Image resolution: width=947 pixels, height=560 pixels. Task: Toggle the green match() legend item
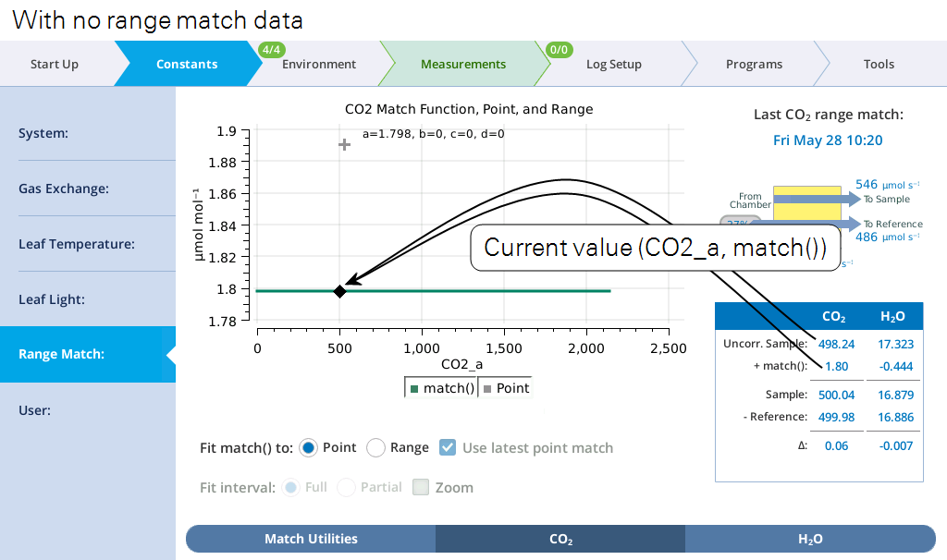click(441, 388)
